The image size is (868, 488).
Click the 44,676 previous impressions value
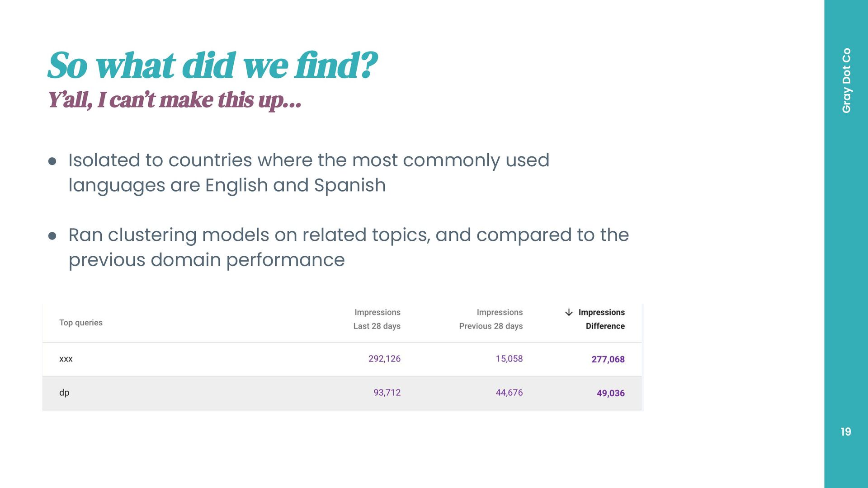point(509,393)
